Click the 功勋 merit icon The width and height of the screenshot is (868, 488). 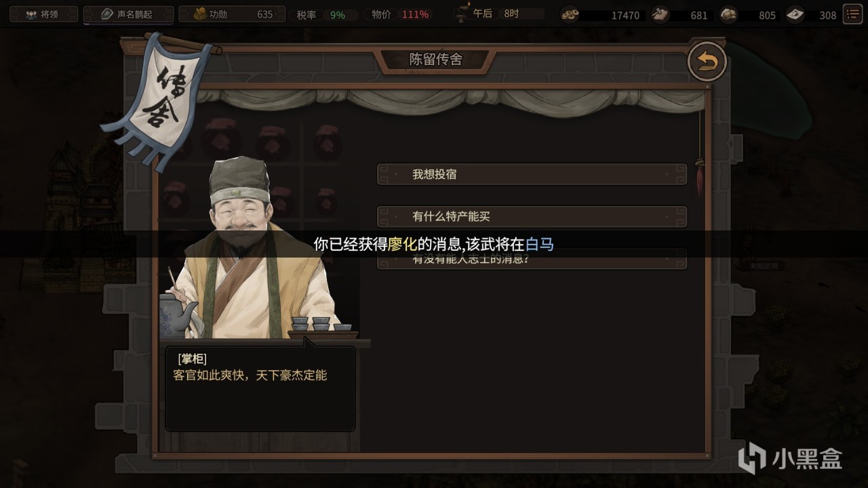[x=200, y=14]
